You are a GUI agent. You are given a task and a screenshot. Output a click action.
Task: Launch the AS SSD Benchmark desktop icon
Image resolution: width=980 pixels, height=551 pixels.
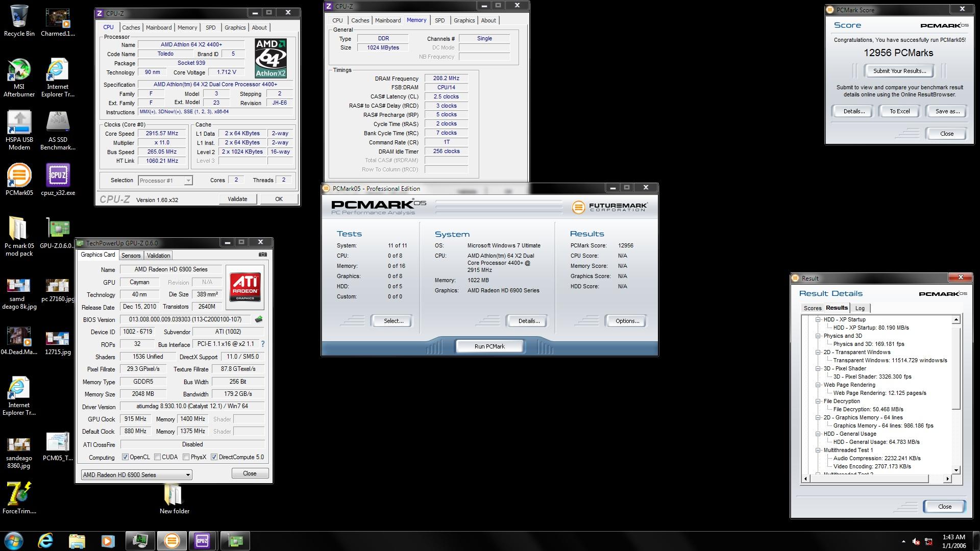58,131
